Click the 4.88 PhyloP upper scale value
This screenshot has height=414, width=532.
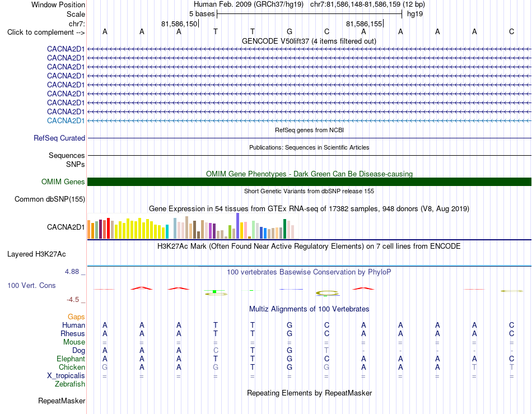tap(72, 272)
